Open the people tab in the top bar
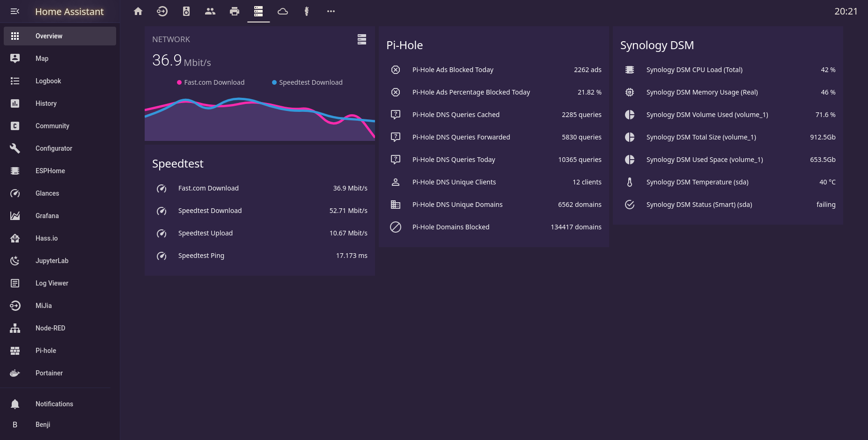Viewport: 868px width, 440px height. pos(210,11)
